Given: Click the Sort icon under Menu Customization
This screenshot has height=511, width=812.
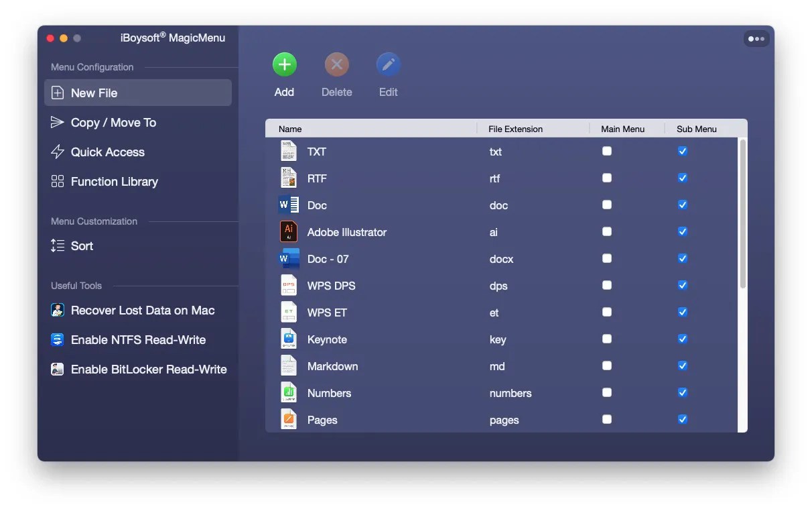Looking at the screenshot, I should click(58, 246).
